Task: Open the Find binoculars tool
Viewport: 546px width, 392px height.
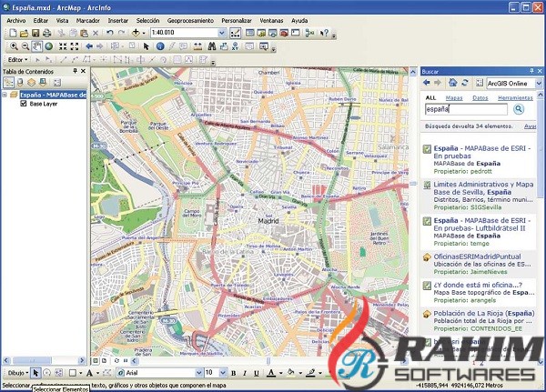Action: [212, 46]
